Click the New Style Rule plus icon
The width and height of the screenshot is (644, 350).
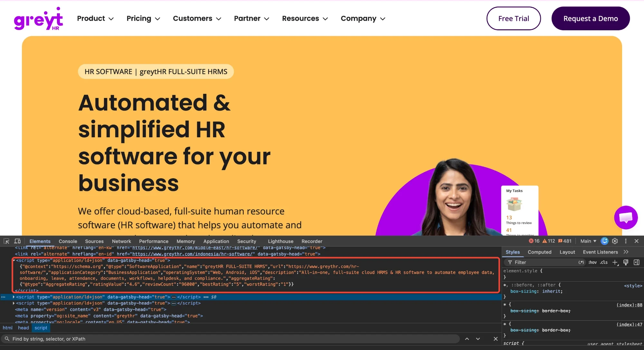615,262
